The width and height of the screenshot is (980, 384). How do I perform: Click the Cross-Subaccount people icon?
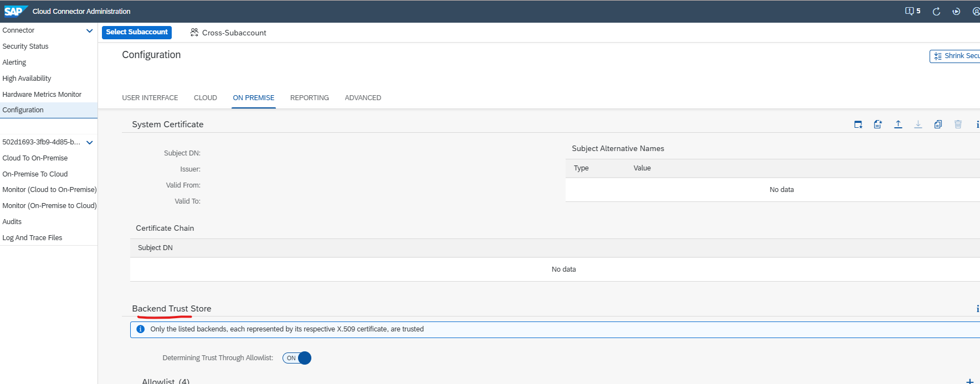pos(194,33)
